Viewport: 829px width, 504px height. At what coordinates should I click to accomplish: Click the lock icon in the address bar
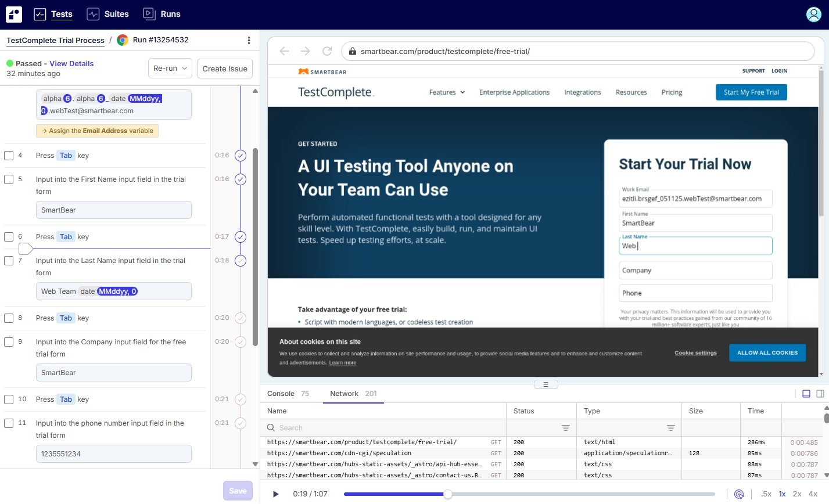point(352,51)
